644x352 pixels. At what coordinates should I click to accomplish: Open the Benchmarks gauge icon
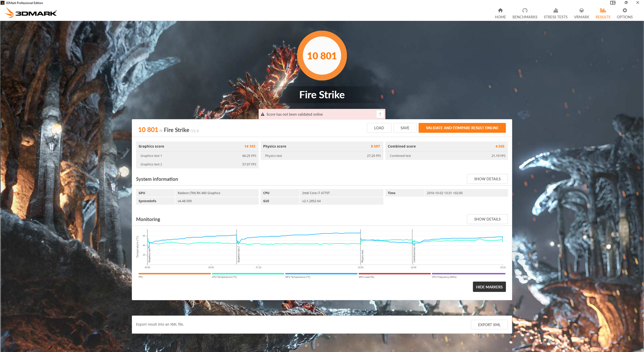click(525, 10)
